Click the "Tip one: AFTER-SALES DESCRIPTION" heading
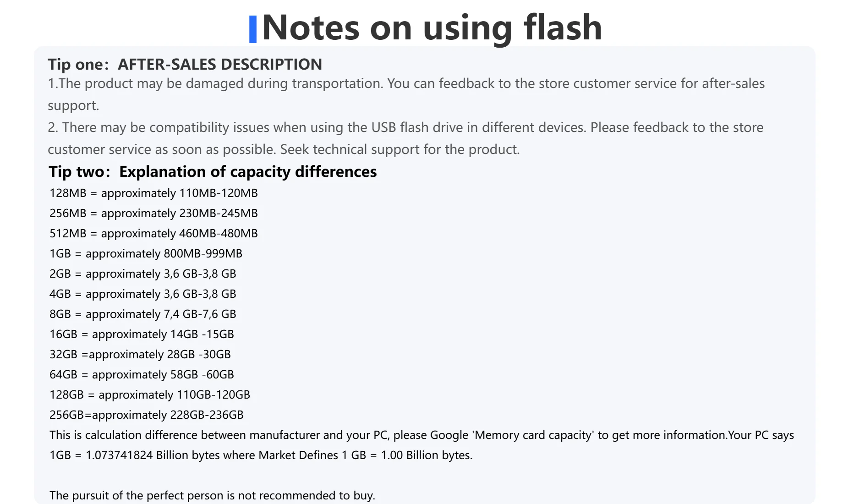This screenshot has height=504, width=854. [185, 64]
